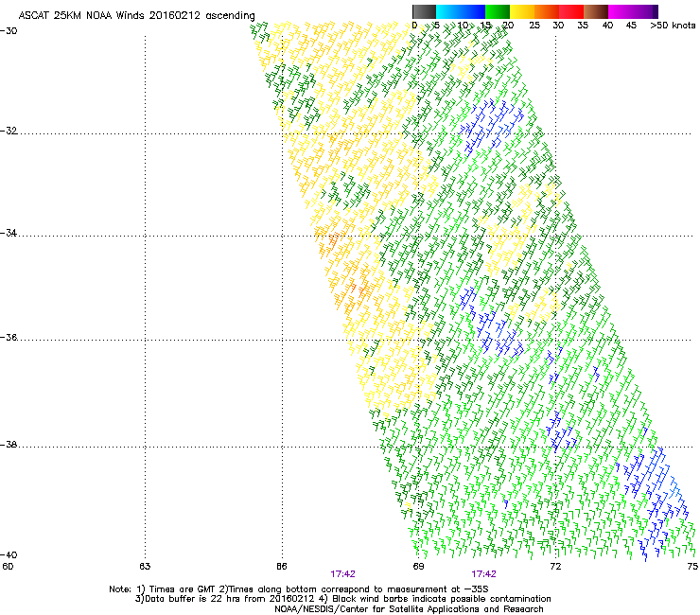Click the latitude label '-40'

pyautogui.click(x=9, y=554)
